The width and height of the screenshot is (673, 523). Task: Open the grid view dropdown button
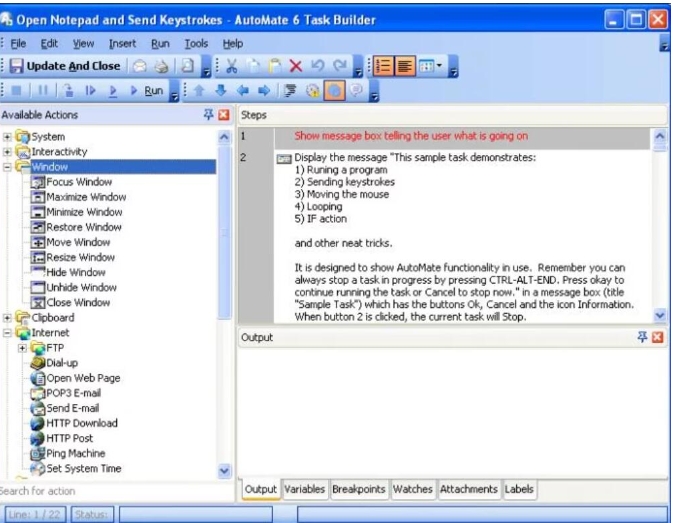tap(430, 66)
